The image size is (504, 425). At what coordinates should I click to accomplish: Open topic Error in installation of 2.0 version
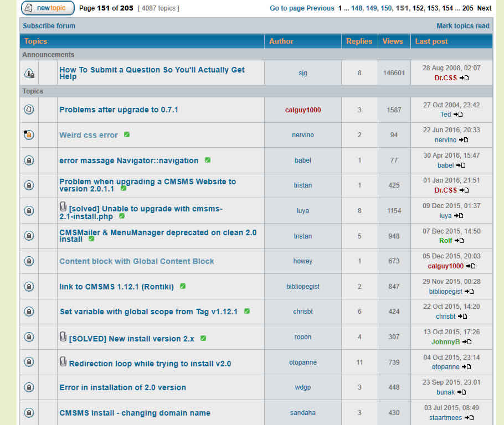(x=122, y=387)
